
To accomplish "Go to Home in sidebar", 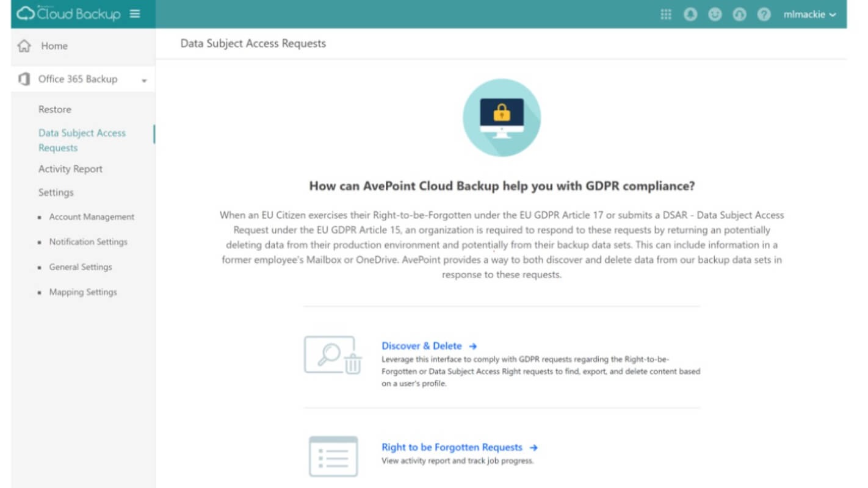I will click(54, 46).
